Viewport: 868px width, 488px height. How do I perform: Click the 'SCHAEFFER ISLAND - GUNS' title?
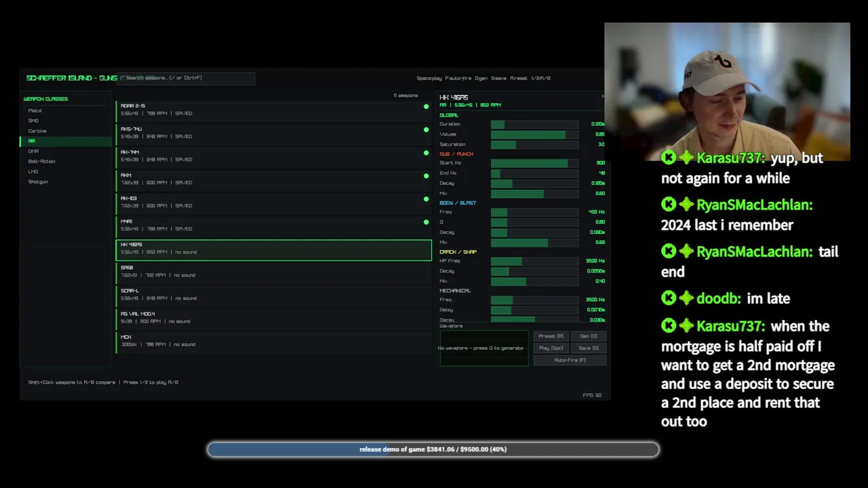[71, 78]
